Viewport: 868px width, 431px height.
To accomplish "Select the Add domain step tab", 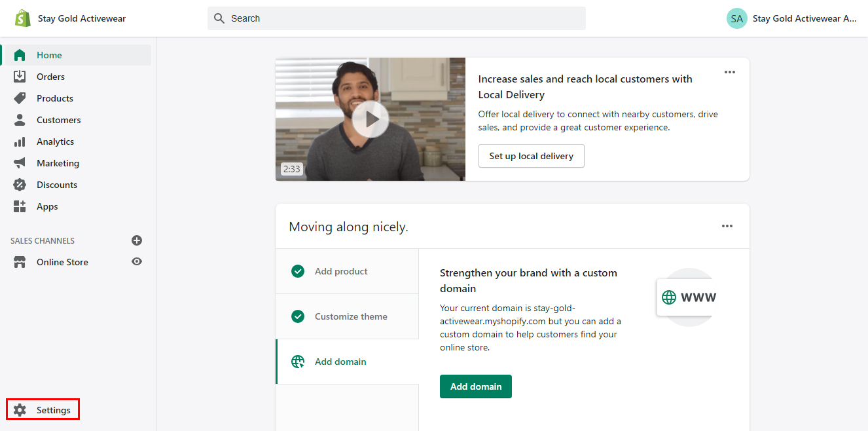I will [347, 362].
